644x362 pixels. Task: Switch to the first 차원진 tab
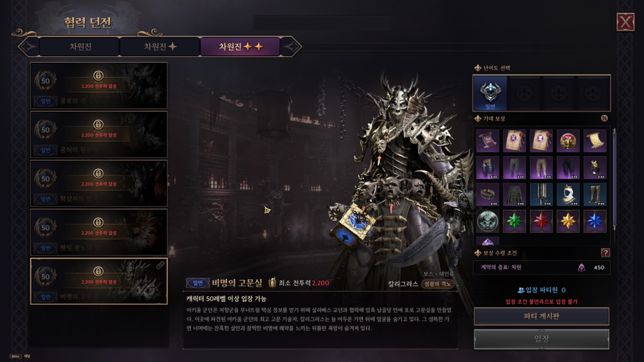point(80,47)
